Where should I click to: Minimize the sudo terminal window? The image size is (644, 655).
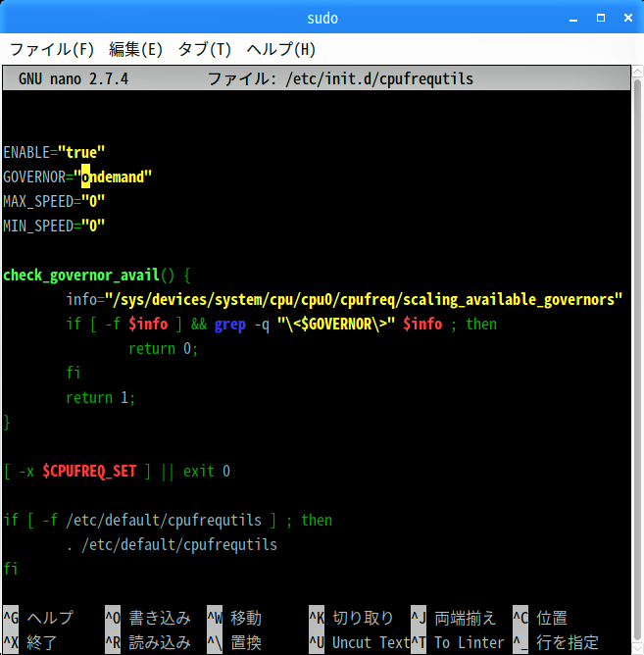573,18
